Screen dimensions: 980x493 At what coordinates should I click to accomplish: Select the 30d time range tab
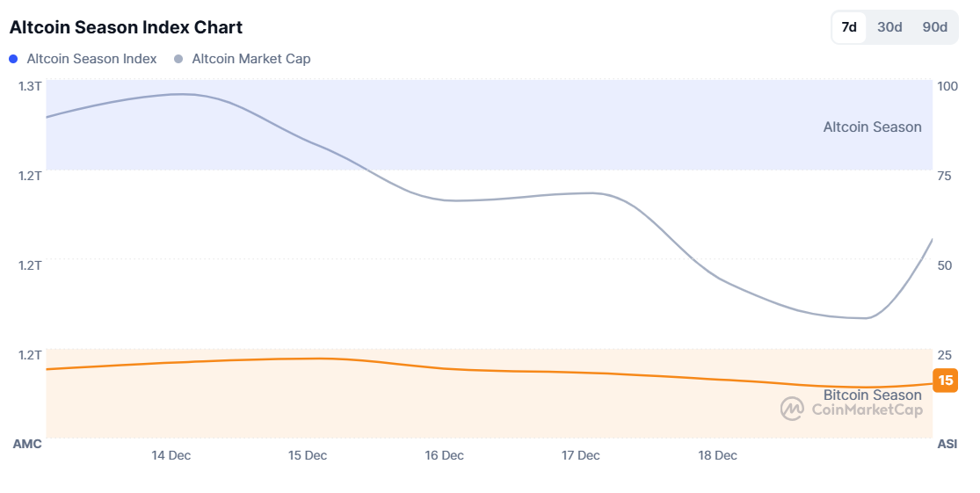tap(889, 27)
